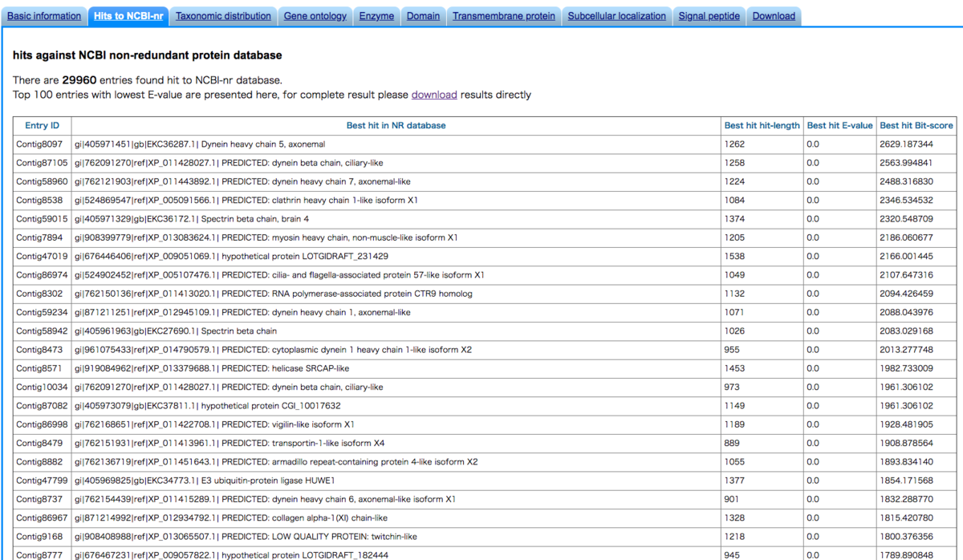The image size is (963, 560).
Task: Click the clathrin heavy chain 1-like hit
Action: (x=246, y=201)
